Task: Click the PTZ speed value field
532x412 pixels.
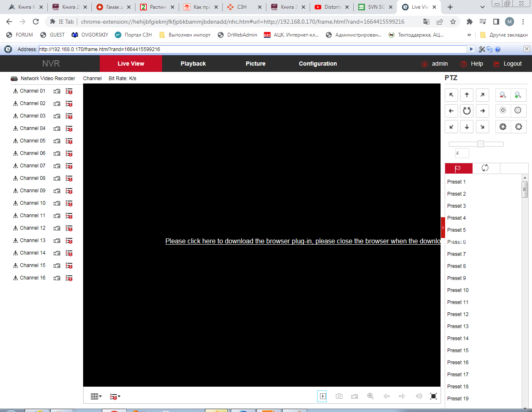Action: [462, 153]
